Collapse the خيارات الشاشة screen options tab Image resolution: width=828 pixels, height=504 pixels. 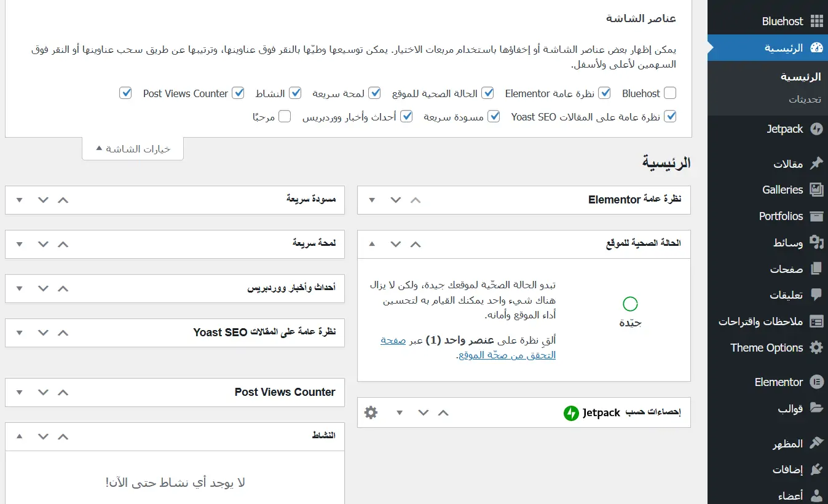tap(133, 149)
